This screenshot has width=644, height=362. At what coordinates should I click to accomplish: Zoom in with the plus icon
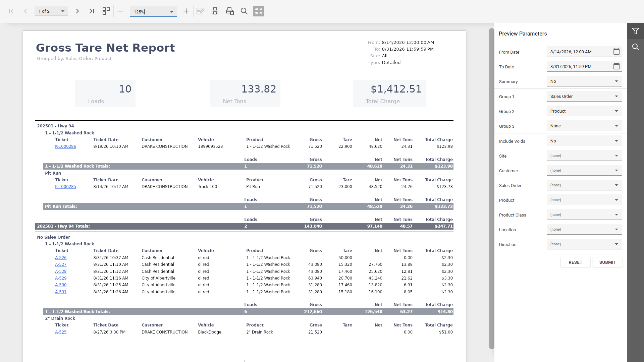pos(186,11)
